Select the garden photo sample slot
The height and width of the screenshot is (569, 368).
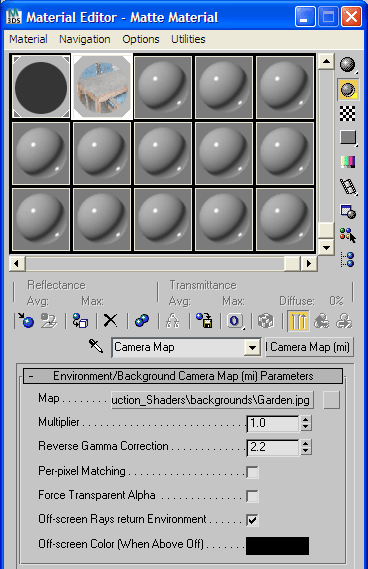pos(102,87)
